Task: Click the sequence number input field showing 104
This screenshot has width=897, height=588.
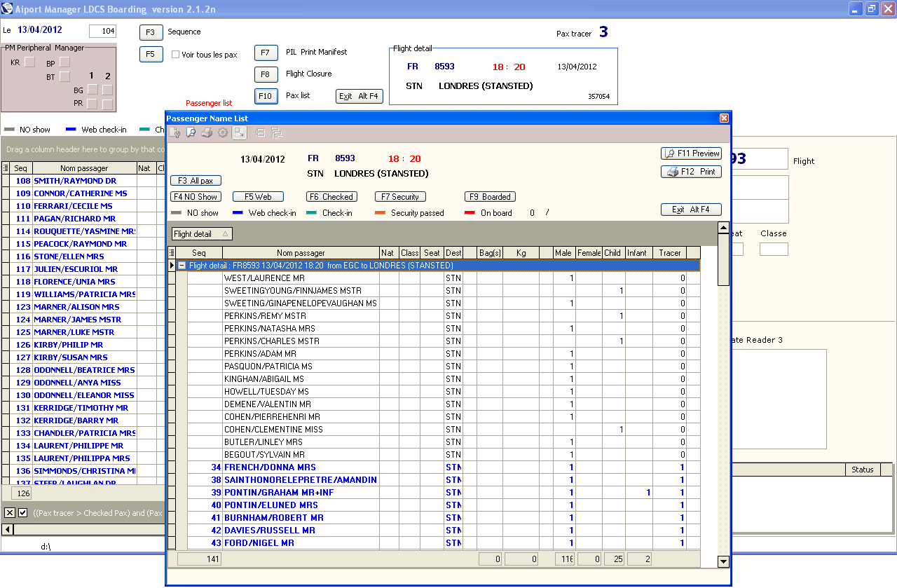Action: coord(102,31)
